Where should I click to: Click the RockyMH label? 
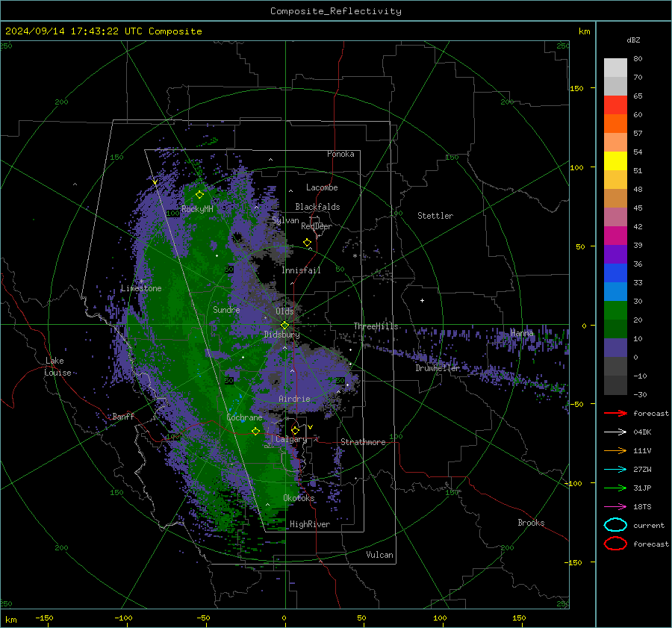click(x=197, y=209)
